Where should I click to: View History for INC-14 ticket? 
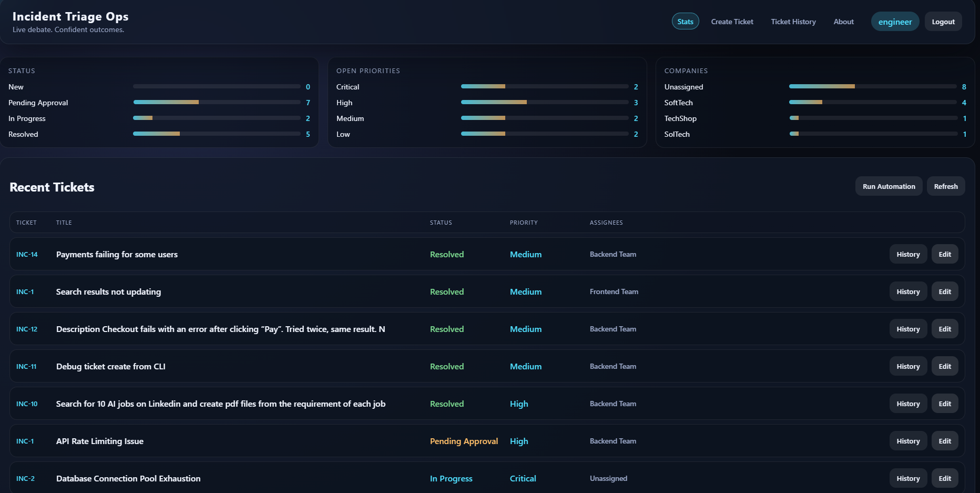pyautogui.click(x=908, y=254)
